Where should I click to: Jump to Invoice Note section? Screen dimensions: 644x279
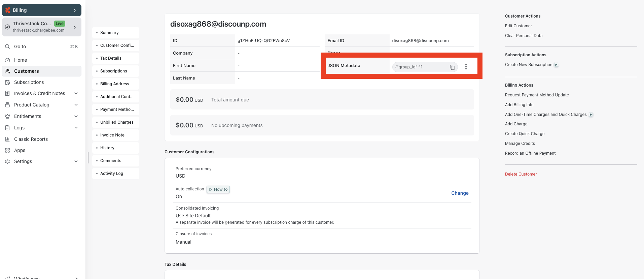pyautogui.click(x=116, y=135)
